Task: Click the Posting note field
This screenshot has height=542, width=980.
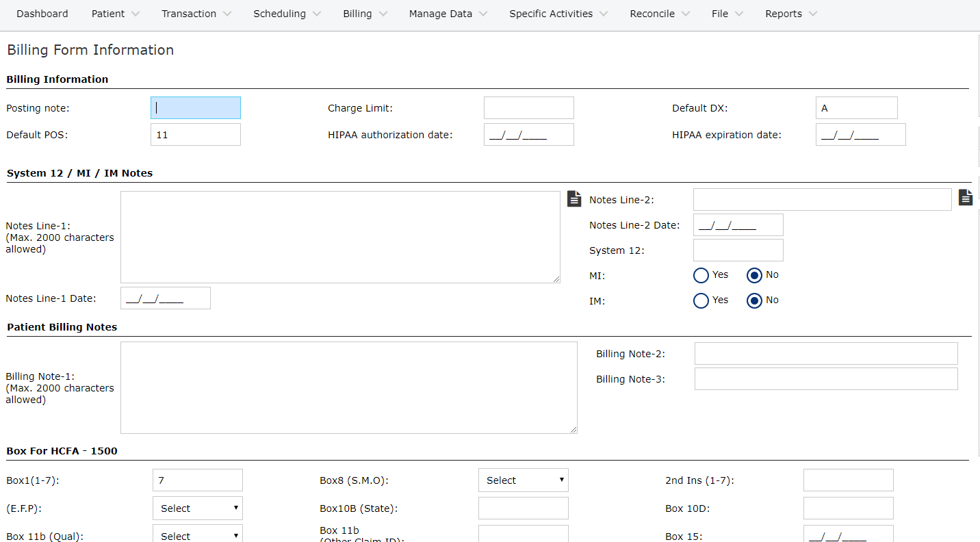Action: [196, 108]
